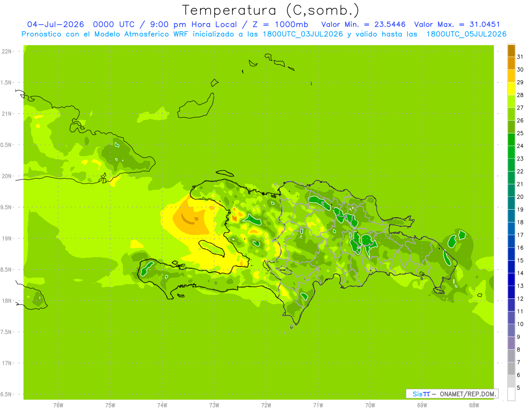Click the "6.5N" latitude label

pos(5,394)
